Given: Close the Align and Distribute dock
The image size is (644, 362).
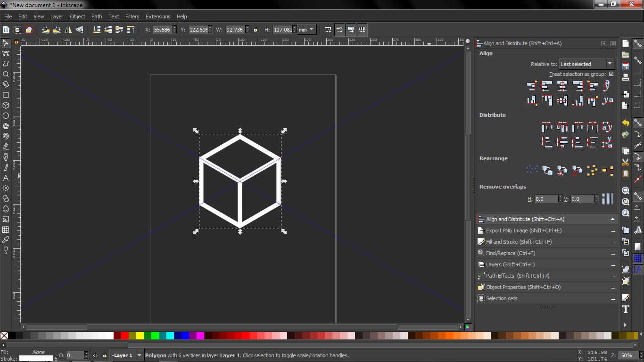Looking at the screenshot, I should pyautogui.click(x=613, y=43).
